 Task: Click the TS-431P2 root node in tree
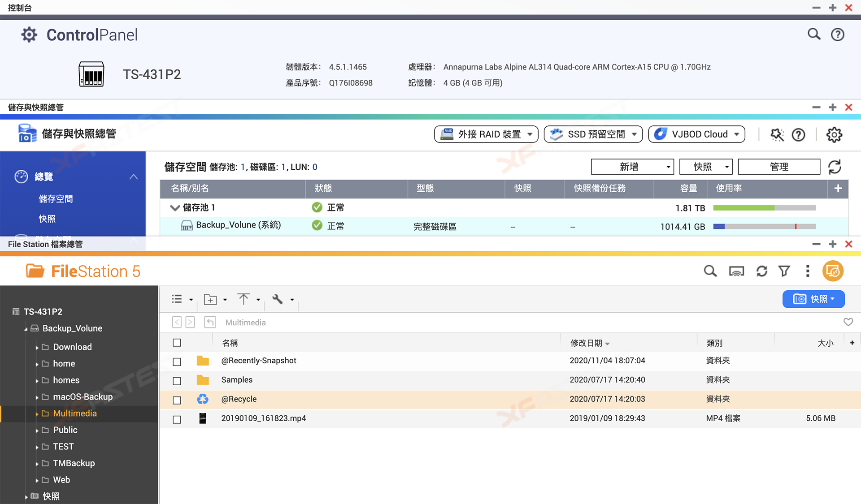click(x=43, y=312)
